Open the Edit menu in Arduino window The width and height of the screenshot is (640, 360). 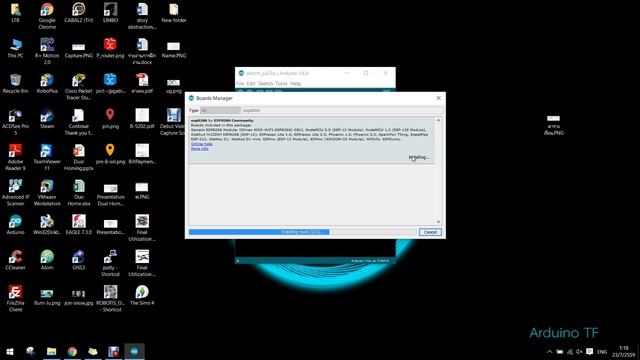coord(251,83)
